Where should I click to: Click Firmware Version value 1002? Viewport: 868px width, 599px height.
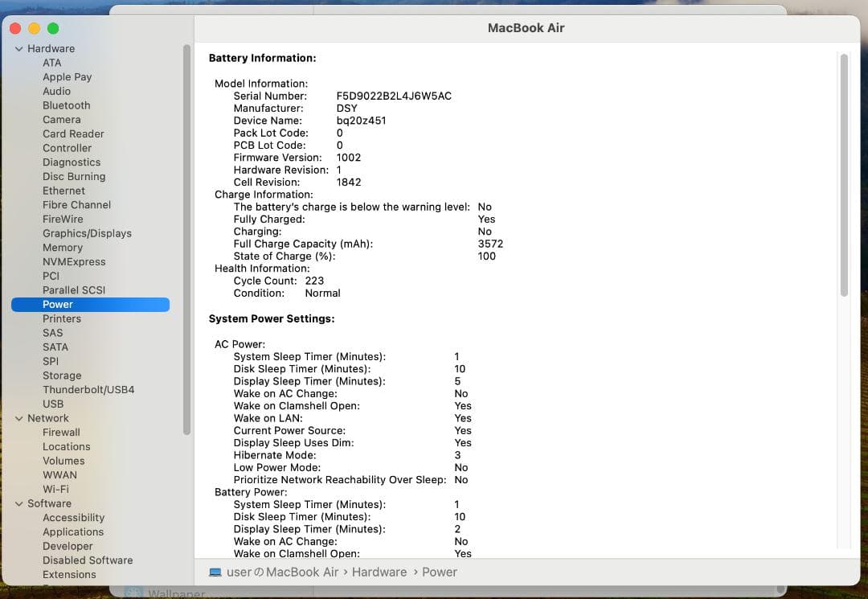tap(349, 158)
